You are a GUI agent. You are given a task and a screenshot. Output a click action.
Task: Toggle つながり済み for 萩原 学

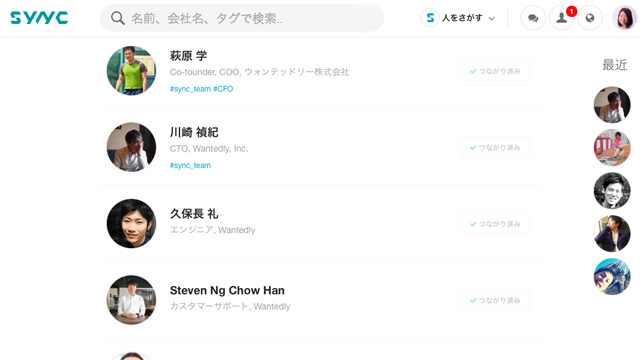coord(495,71)
